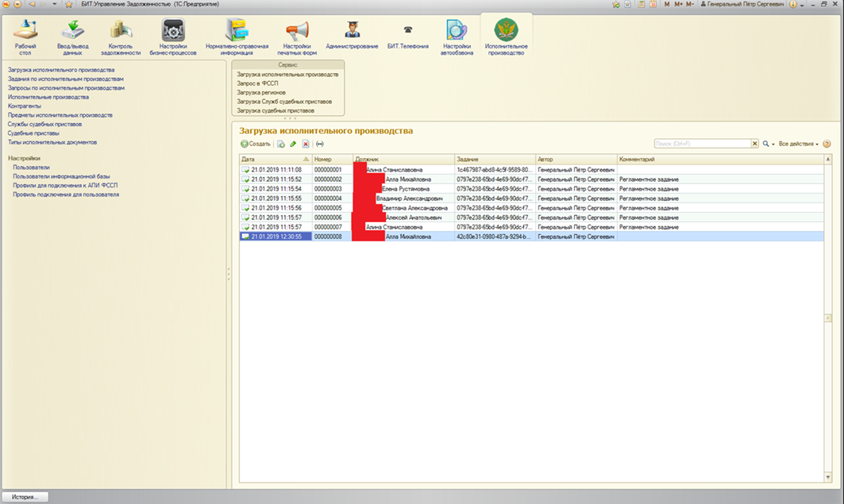844x504 pixels.
Task: Open the Администрирование section tab
Action: tap(352, 36)
